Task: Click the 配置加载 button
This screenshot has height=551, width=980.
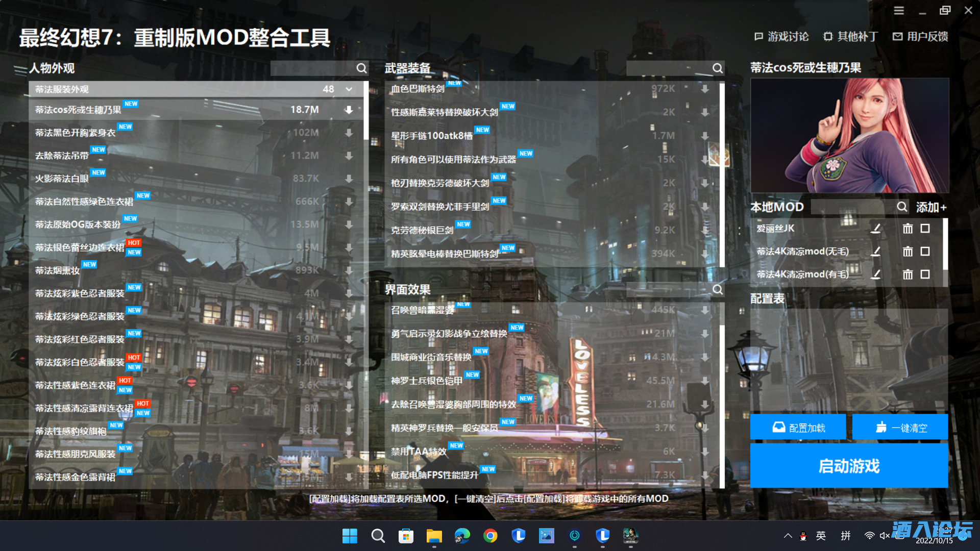Action: [x=798, y=428]
